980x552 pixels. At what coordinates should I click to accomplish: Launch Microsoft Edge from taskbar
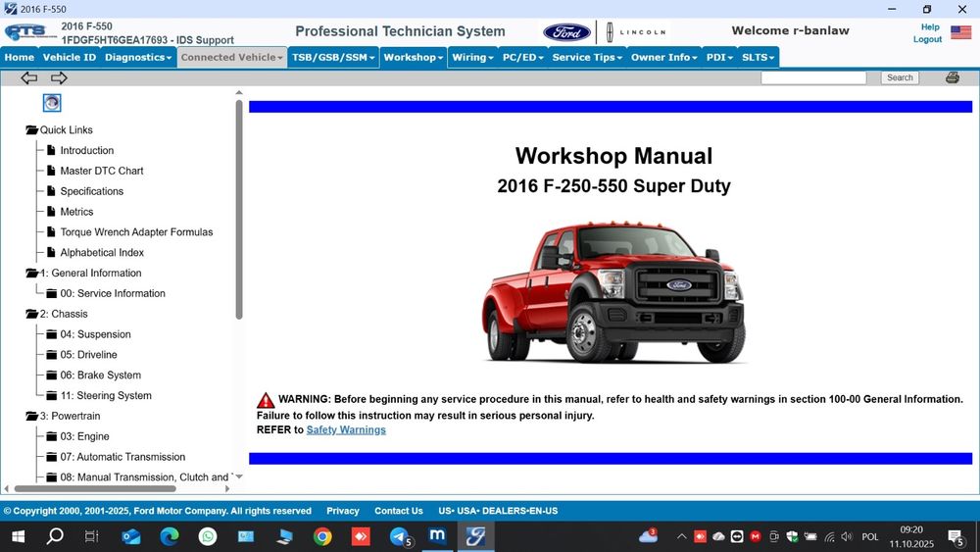coord(169,536)
